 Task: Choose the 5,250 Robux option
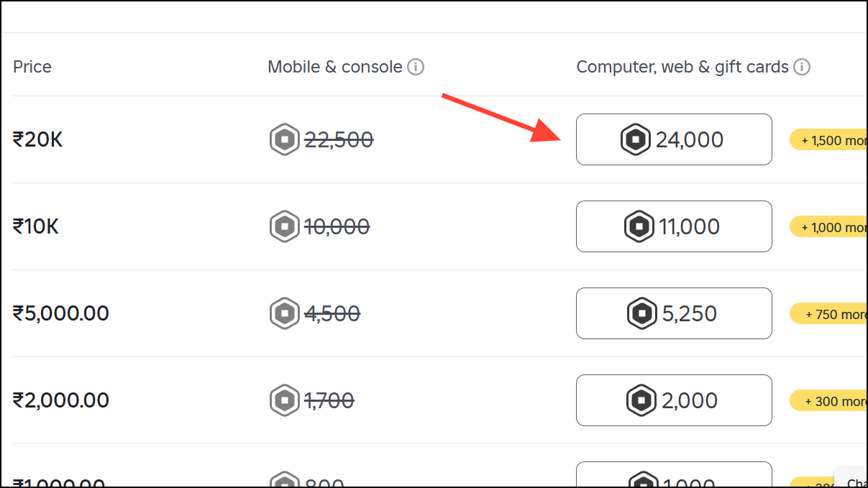(x=674, y=313)
